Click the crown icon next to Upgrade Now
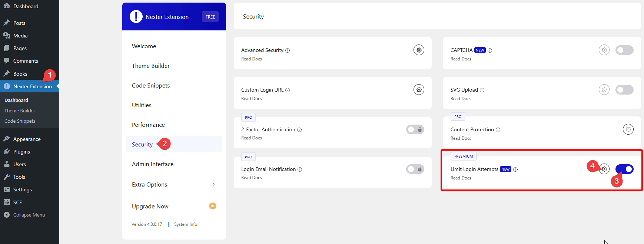The width and height of the screenshot is (644, 244). pyautogui.click(x=213, y=206)
